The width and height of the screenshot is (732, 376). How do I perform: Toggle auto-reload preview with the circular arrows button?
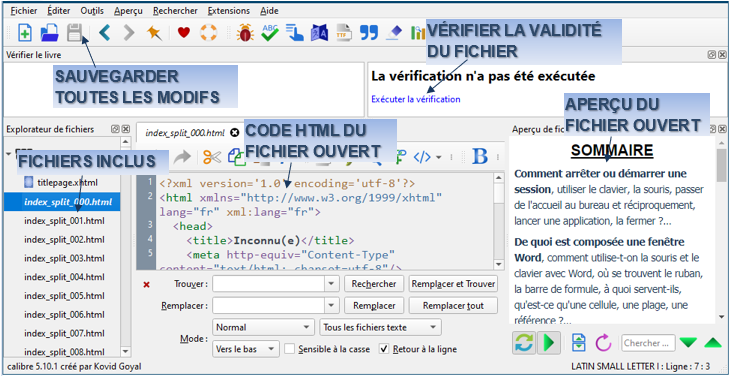(524, 343)
